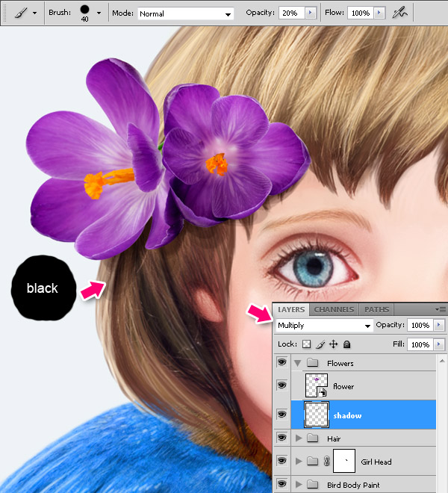Viewport: 448px width, 493px height.
Task: Hide the shadow layer
Action: point(281,413)
